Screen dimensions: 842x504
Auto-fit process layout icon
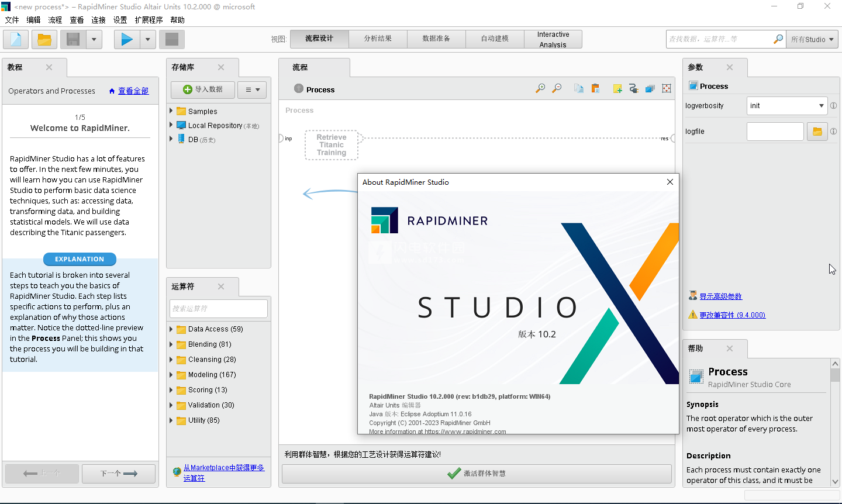[x=667, y=88]
